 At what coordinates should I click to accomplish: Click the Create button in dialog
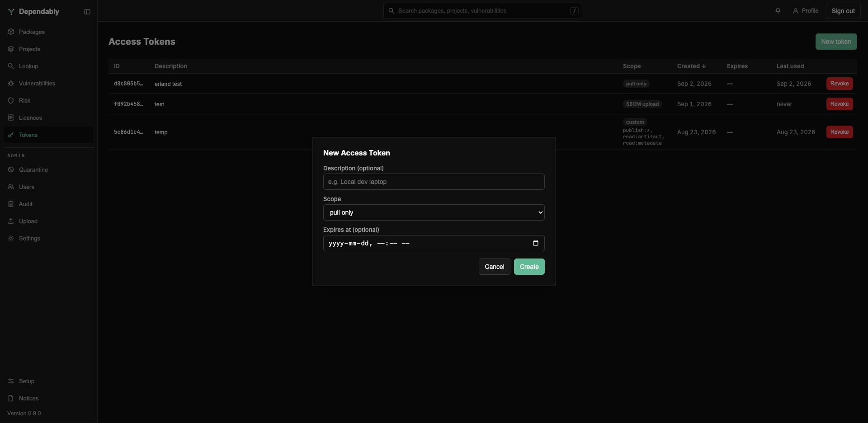529,267
